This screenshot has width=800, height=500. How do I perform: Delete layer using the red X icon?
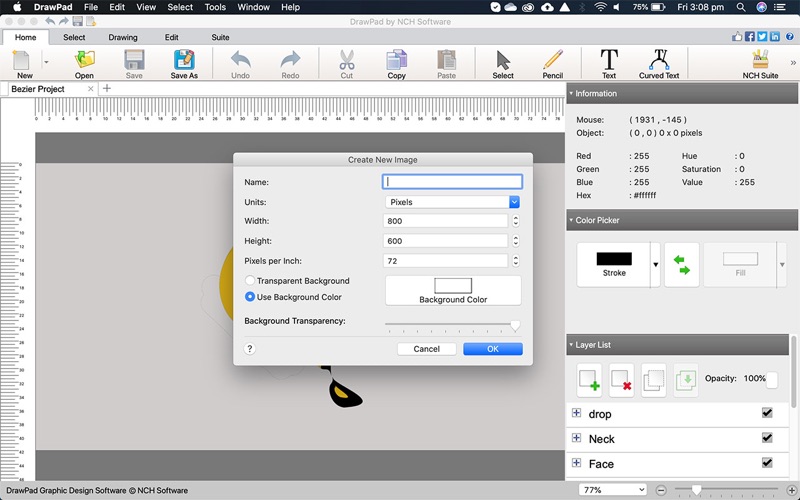pyautogui.click(x=622, y=380)
